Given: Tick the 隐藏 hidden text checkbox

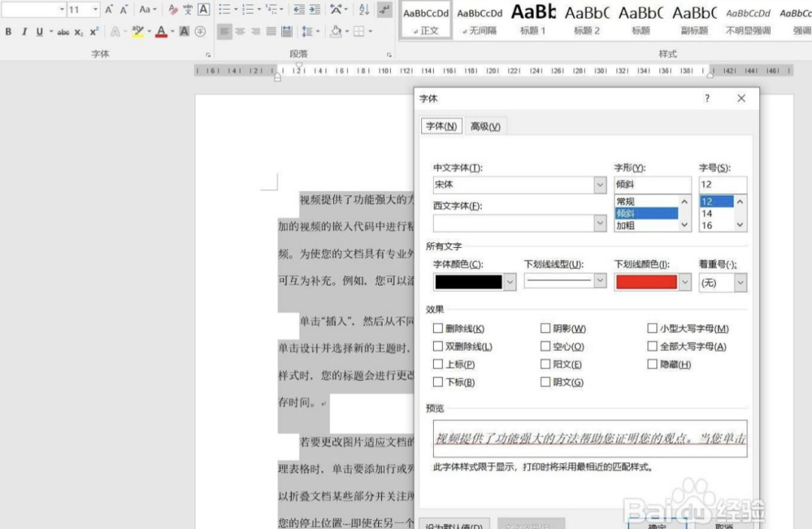Looking at the screenshot, I should [x=653, y=364].
